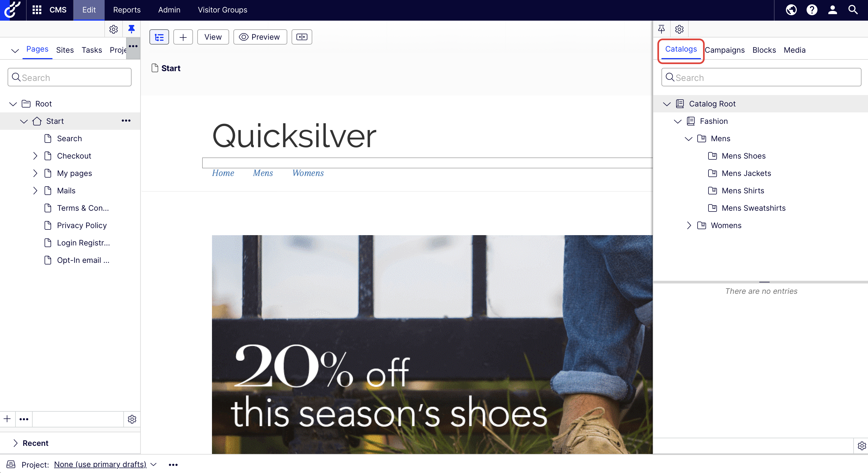Expand the Recent gadget section
Image resolution: width=868 pixels, height=473 pixels.
15,443
